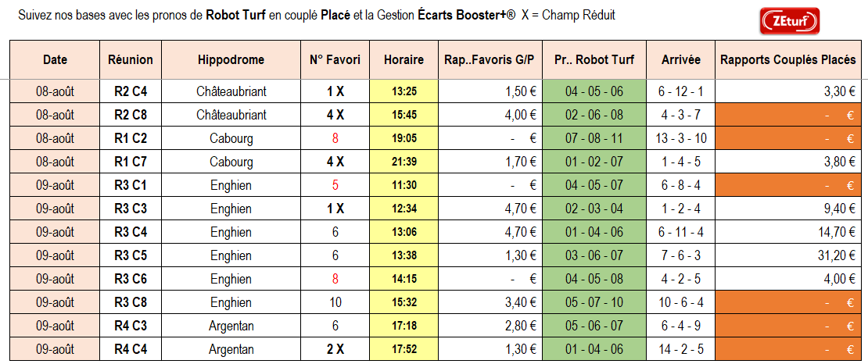Click the Arrivée column header
This screenshot has width=868, height=364.
(x=680, y=59)
